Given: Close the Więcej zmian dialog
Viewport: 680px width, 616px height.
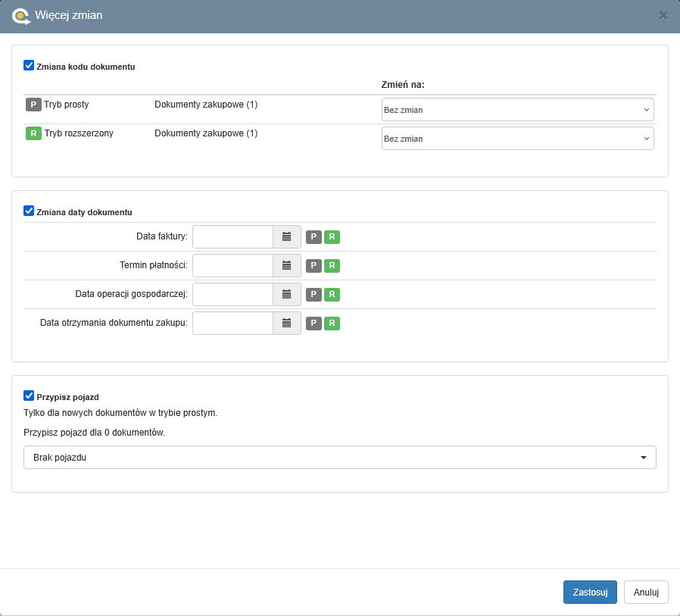Looking at the screenshot, I should coord(663,15).
